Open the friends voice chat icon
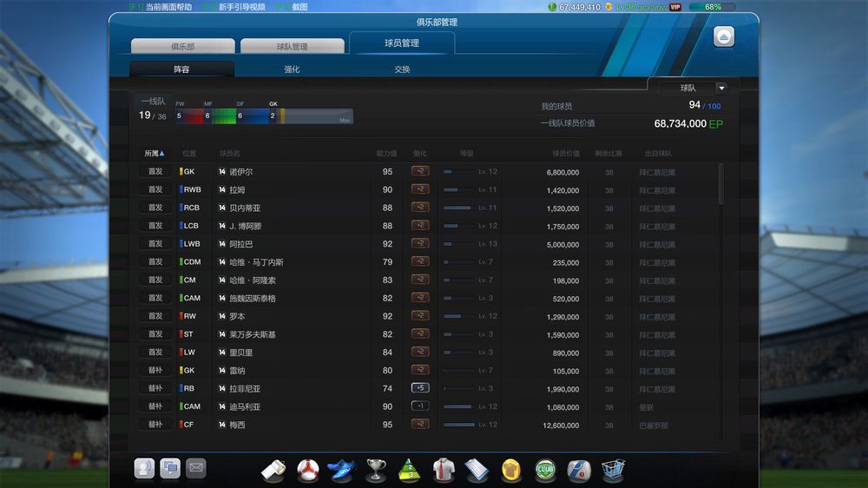 click(144, 468)
